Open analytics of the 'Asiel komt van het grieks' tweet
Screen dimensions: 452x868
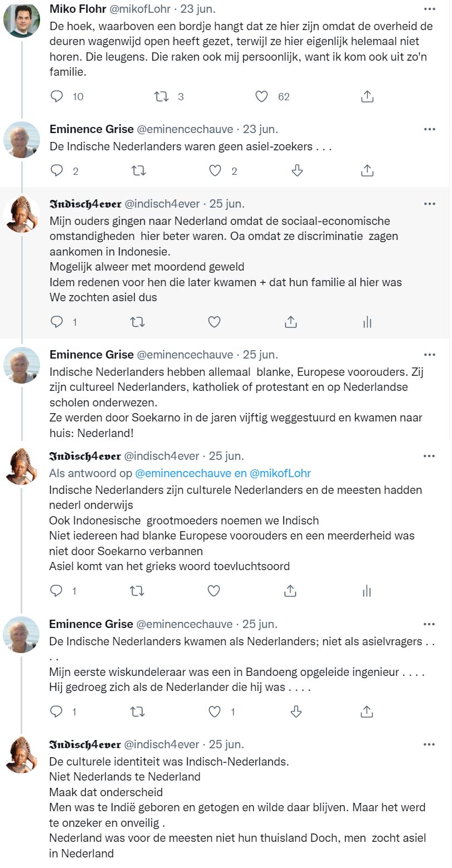367,591
